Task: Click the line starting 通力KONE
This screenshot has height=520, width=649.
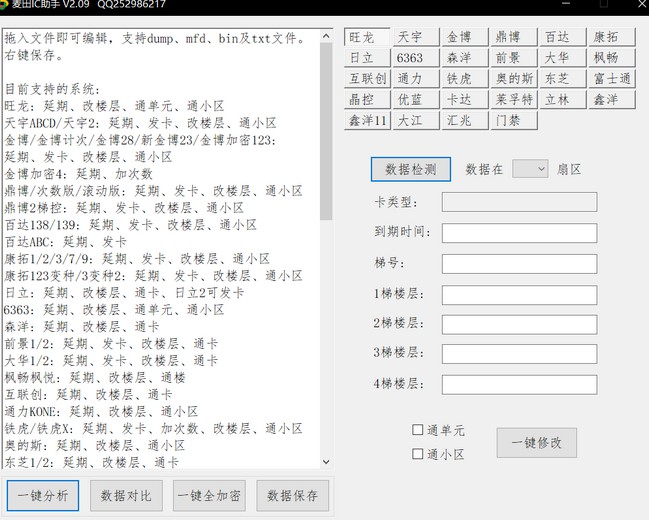Action: (x=101, y=412)
